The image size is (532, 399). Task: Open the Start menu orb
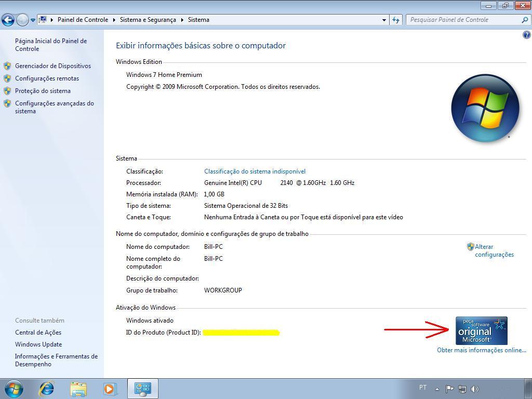pos(14,389)
